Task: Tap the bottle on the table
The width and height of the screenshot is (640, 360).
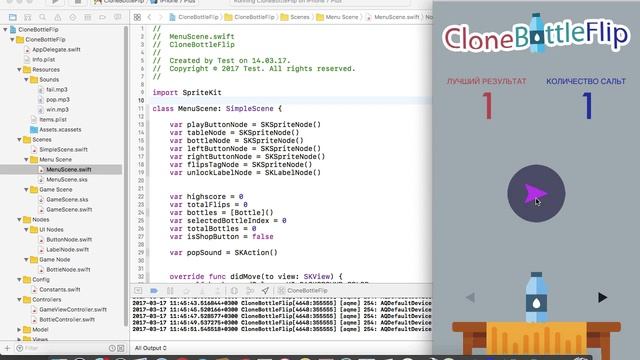Action: coord(536,298)
